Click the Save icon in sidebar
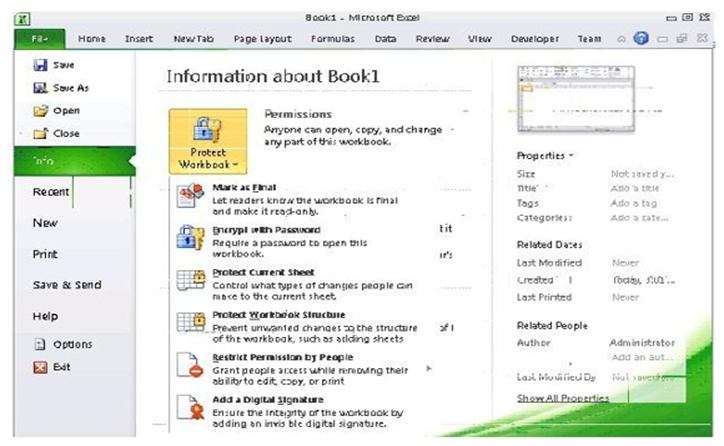724x446 pixels. (x=41, y=65)
